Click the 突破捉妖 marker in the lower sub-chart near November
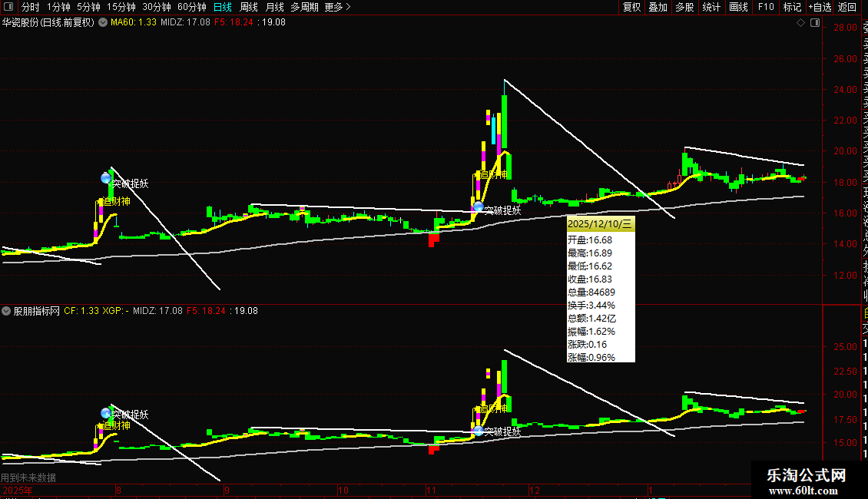868x499 pixels. [479, 431]
